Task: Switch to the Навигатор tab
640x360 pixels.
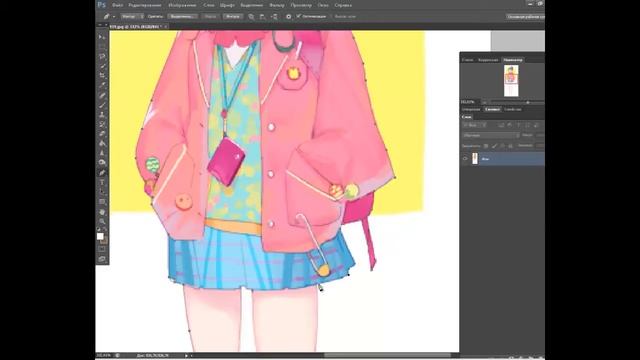Action: pyautogui.click(x=513, y=60)
